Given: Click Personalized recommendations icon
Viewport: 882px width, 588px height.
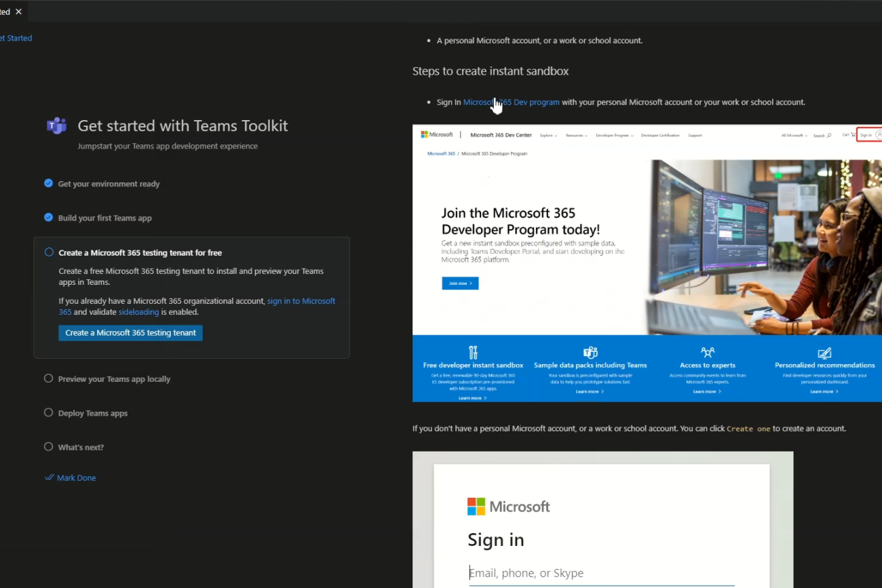Looking at the screenshot, I should (824, 353).
